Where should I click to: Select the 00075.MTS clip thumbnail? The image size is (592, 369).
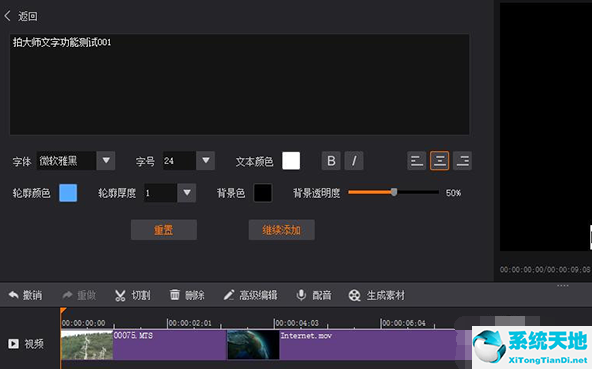pyautogui.click(x=87, y=345)
